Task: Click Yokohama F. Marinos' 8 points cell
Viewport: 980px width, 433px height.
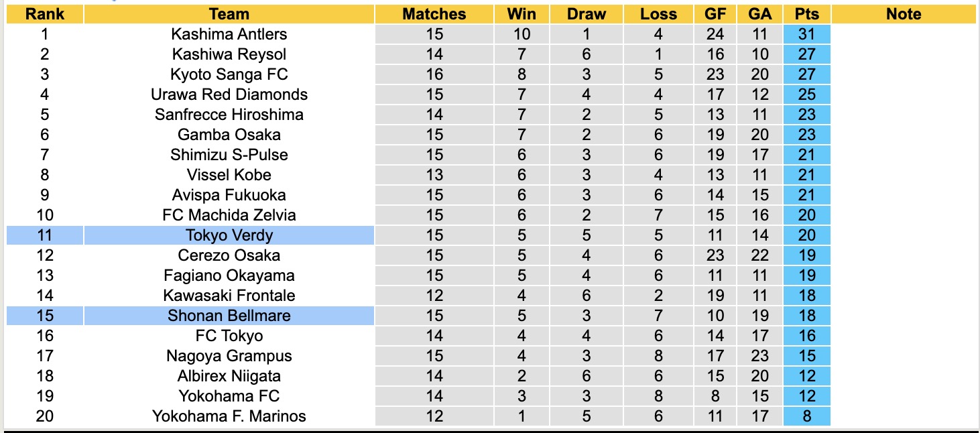Action: point(806,416)
